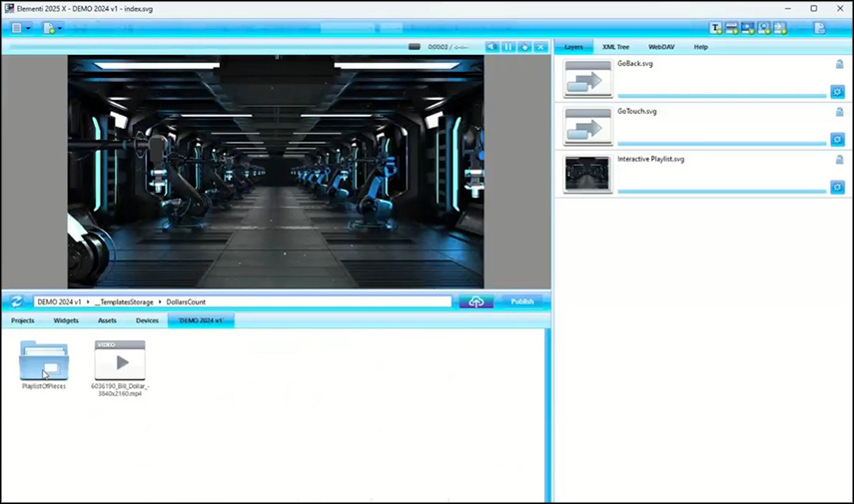Expand path arrow after DEMO 2024 v1
Image resolution: width=854 pixels, height=504 pixels.
pos(88,301)
